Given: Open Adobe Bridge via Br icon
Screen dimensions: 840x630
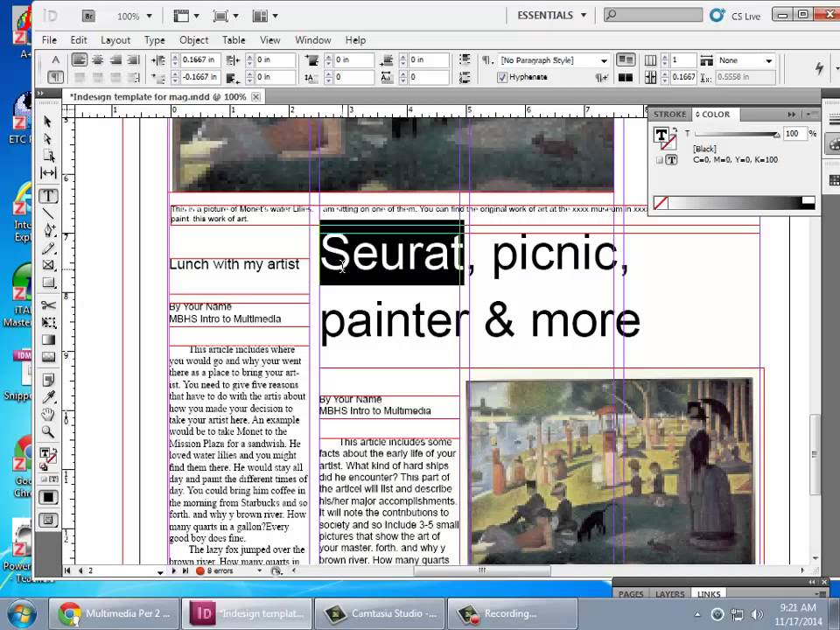Looking at the screenshot, I should [89, 16].
